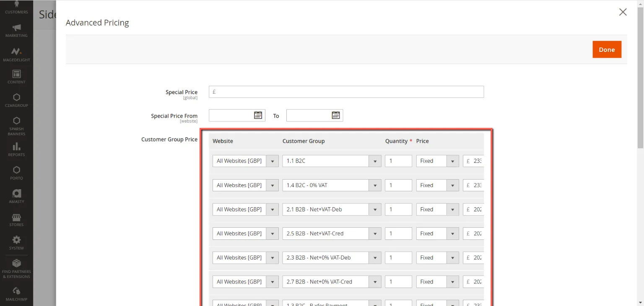
Task: Click the Website column header
Action: coord(223,141)
